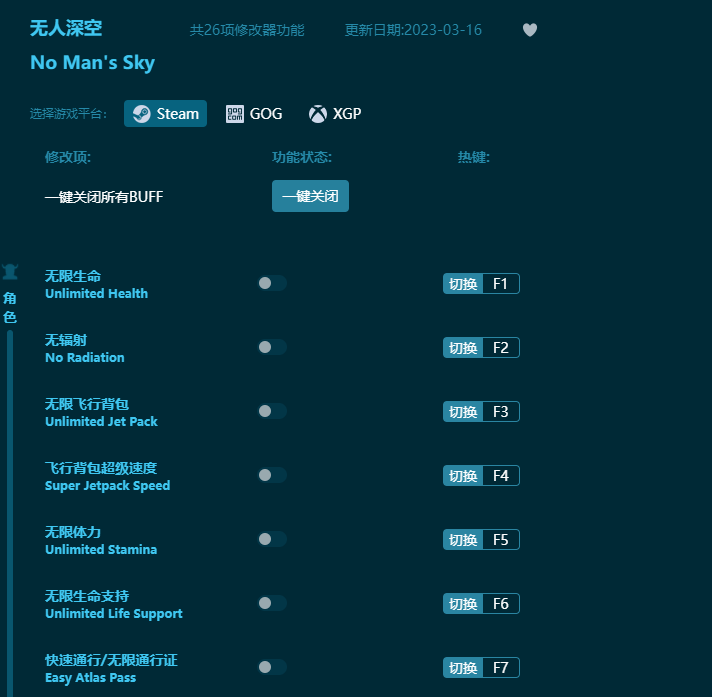Click the Xbox XGP icon
The image size is (712, 697).
coord(318,114)
